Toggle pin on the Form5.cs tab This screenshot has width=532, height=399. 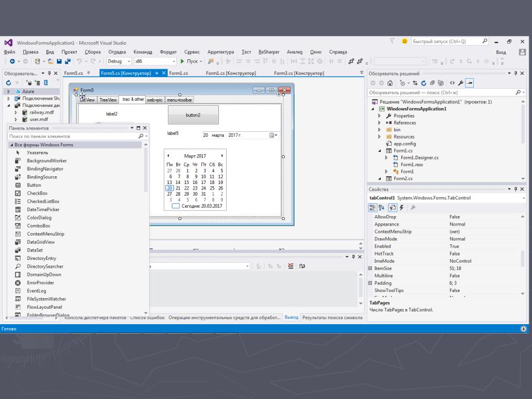(89, 73)
